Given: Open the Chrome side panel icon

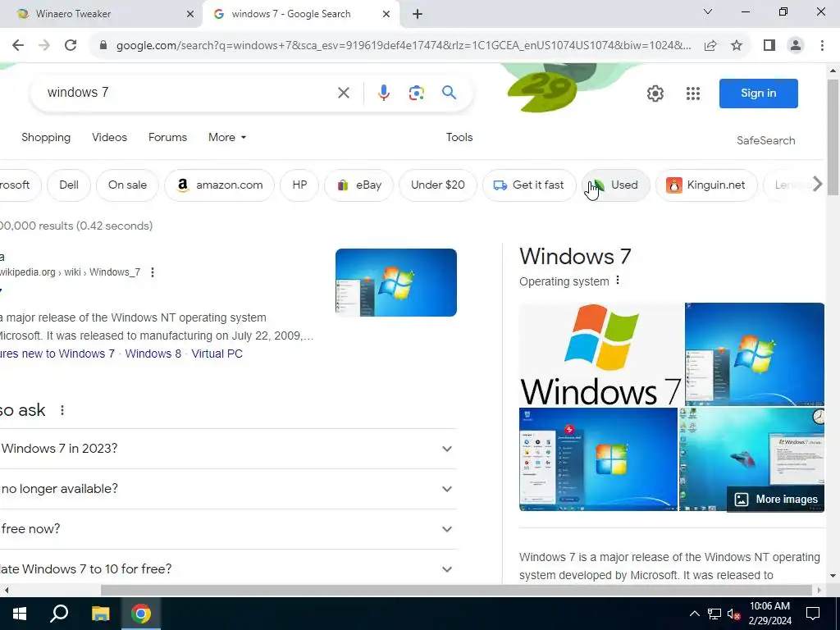Looking at the screenshot, I should [x=769, y=46].
